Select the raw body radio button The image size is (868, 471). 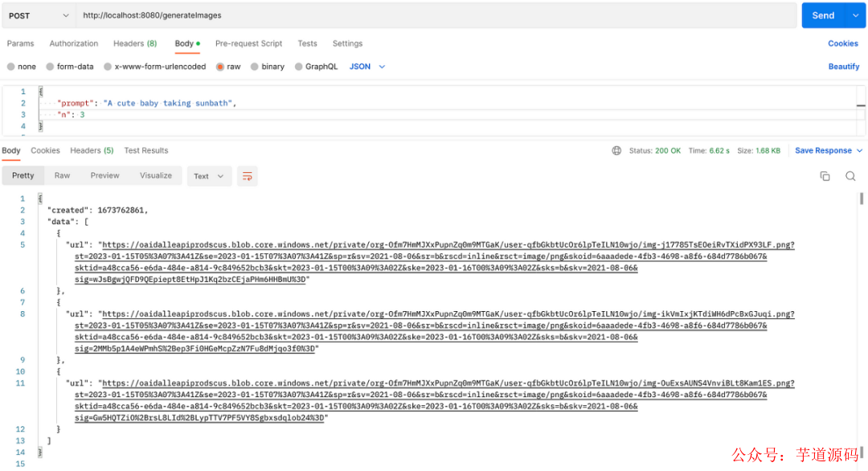click(219, 67)
